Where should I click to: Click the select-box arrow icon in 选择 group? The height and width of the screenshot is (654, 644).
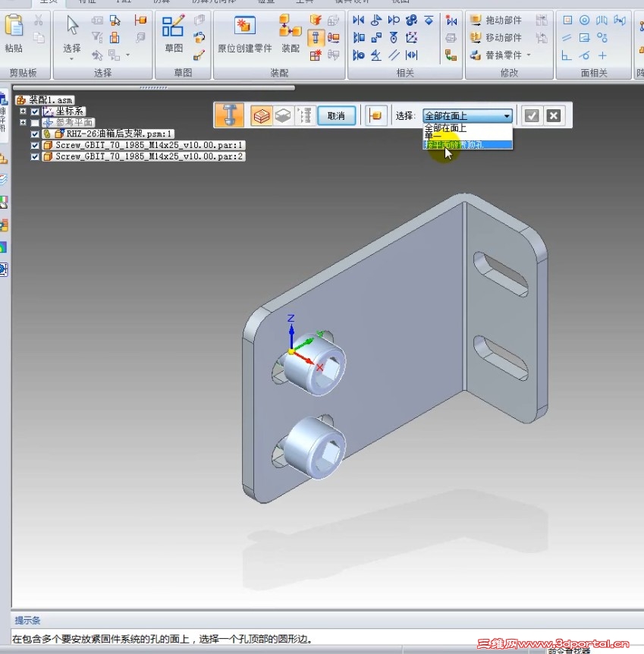(x=115, y=20)
